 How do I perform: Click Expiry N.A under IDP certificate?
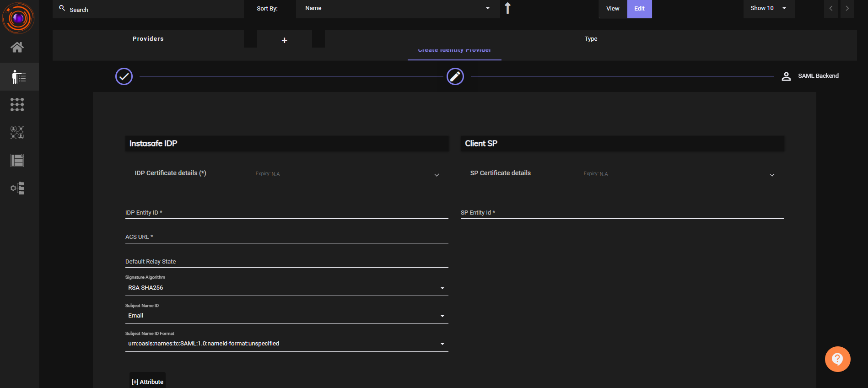click(x=268, y=174)
